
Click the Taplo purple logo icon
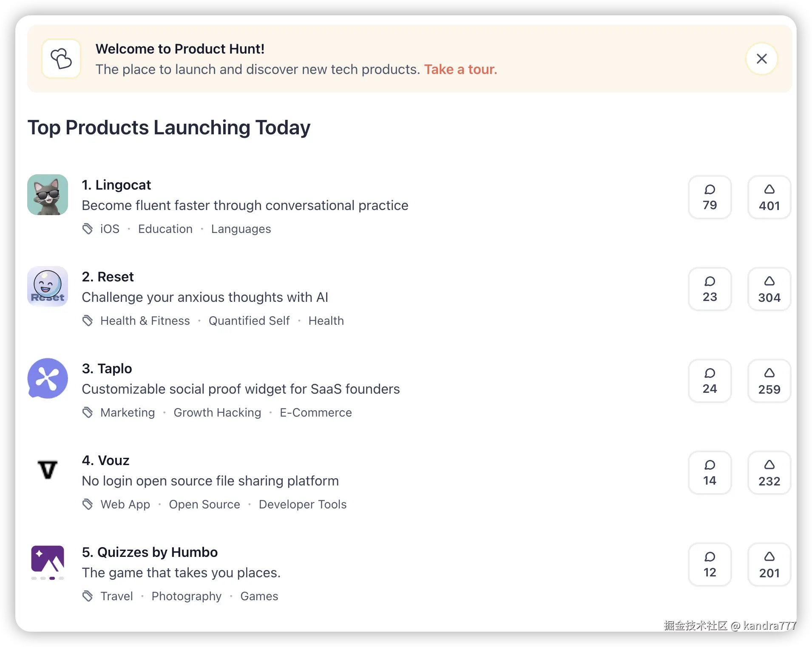[x=48, y=378]
